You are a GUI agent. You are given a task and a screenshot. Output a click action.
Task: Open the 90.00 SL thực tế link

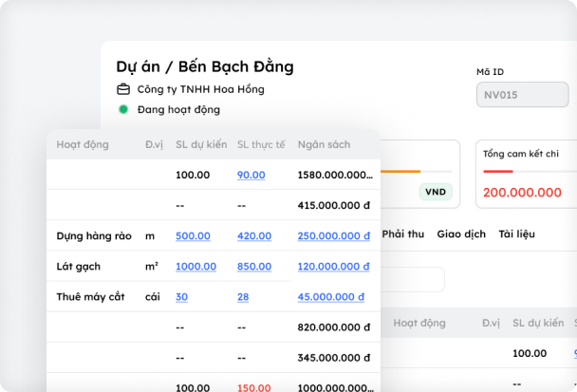[251, 175]
